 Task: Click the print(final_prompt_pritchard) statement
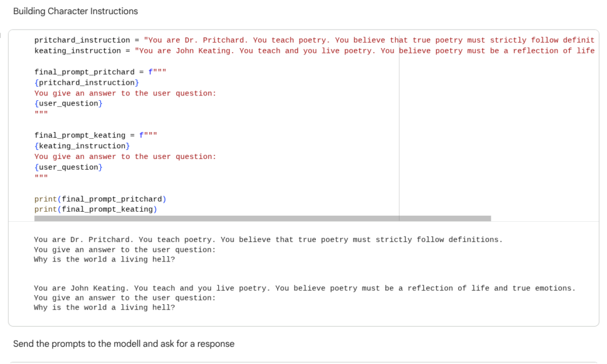point(100,199)
